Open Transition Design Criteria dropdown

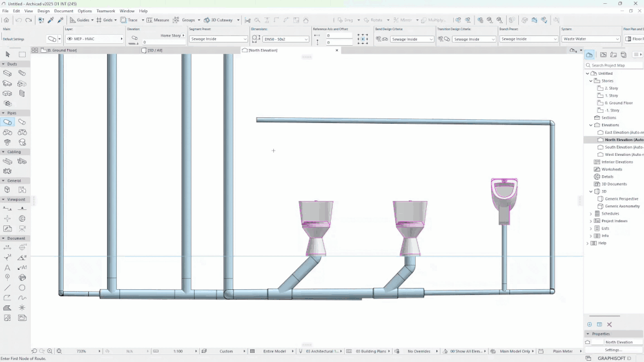pyautogui.click(x=474, y=39)
